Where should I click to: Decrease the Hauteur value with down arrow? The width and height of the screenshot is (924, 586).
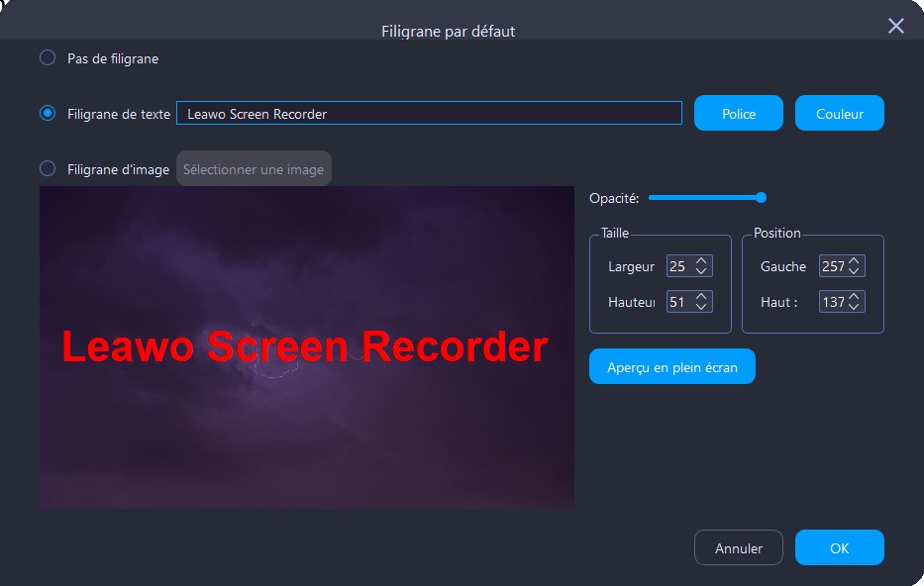700,307
